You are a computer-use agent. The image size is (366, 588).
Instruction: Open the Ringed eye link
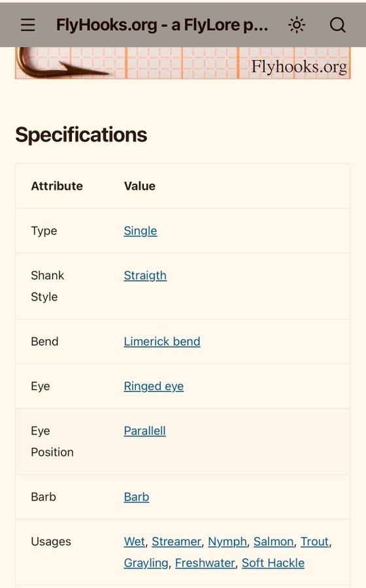pos(154,386)
